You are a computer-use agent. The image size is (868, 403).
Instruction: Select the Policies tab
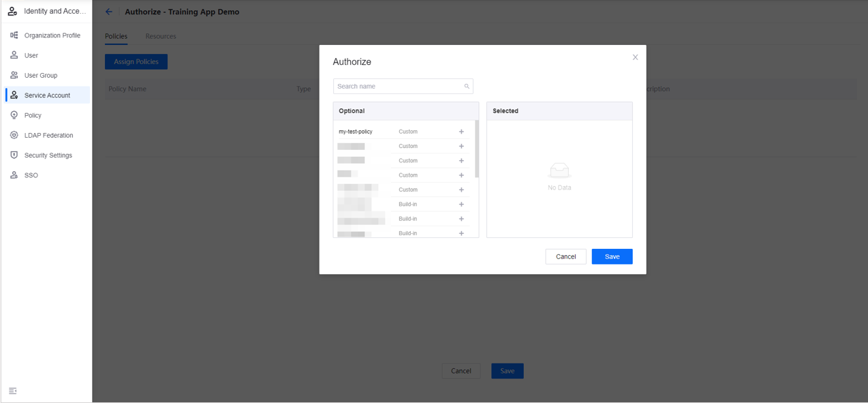[116, 36]
